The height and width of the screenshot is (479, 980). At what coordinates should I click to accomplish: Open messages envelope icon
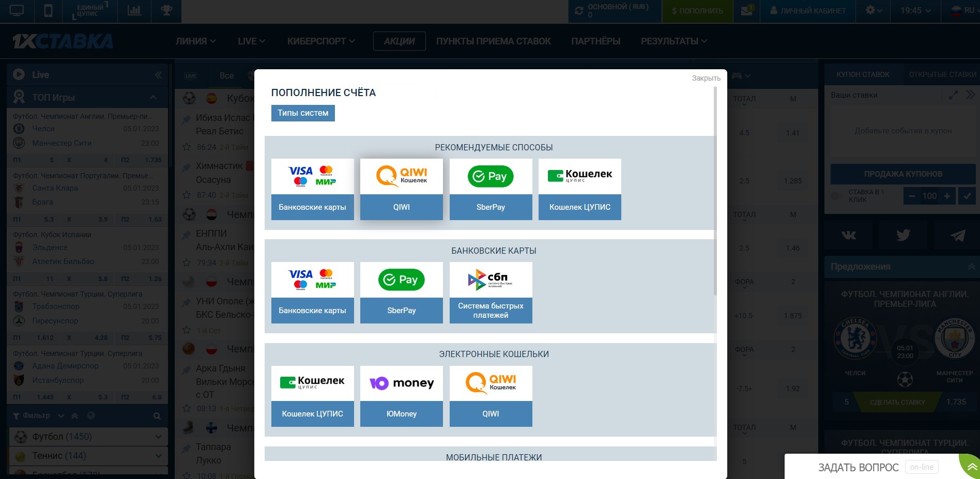point(747,11)
